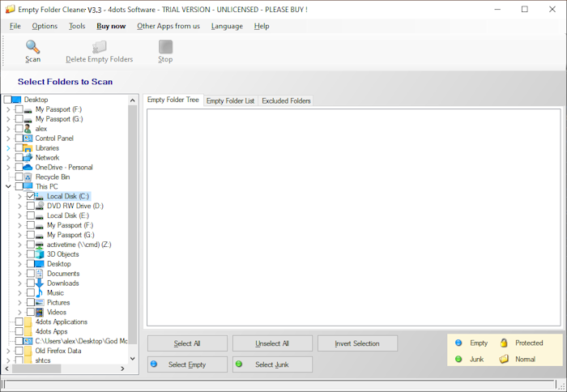This screenshot has width=567, height=392.
Task: Click the Delete Empty Folders toolbar icon
Action: [100, 47]
